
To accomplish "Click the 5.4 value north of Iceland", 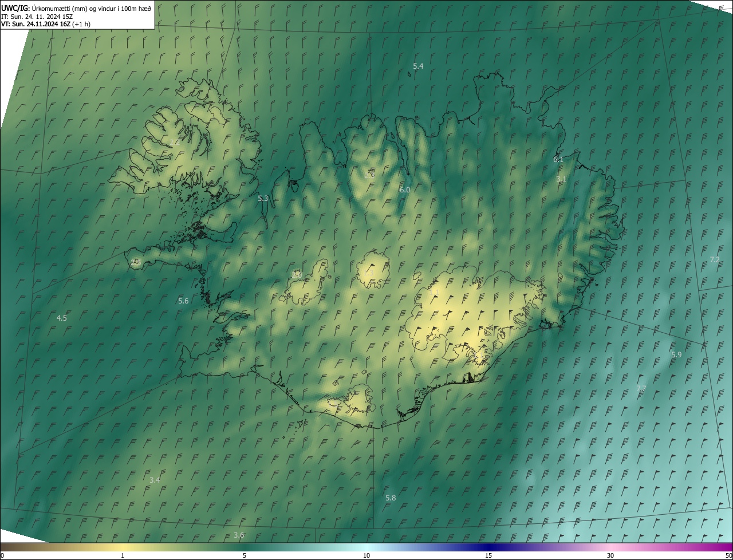I will (x=418, y=66).
